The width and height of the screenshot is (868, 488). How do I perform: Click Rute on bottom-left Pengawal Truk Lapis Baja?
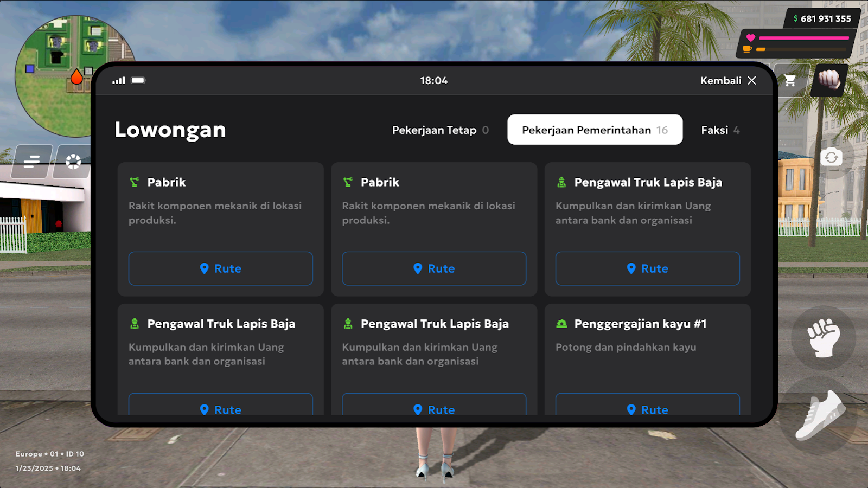(x=221, y=406)
